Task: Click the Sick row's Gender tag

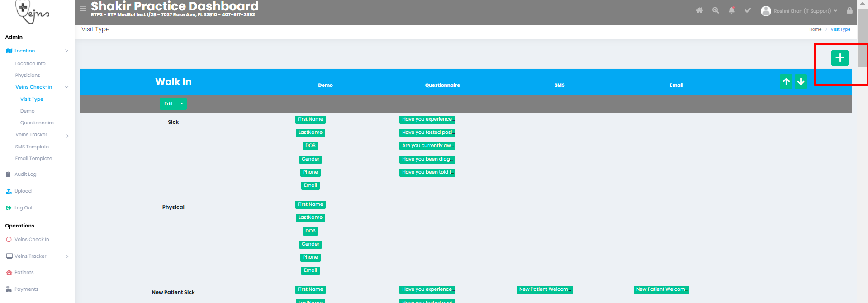Action: point(310,159)
